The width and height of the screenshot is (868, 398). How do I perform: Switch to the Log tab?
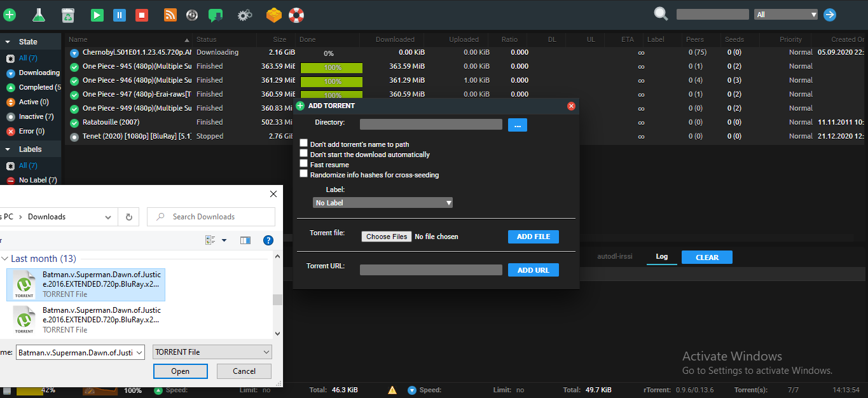(661, 257)
